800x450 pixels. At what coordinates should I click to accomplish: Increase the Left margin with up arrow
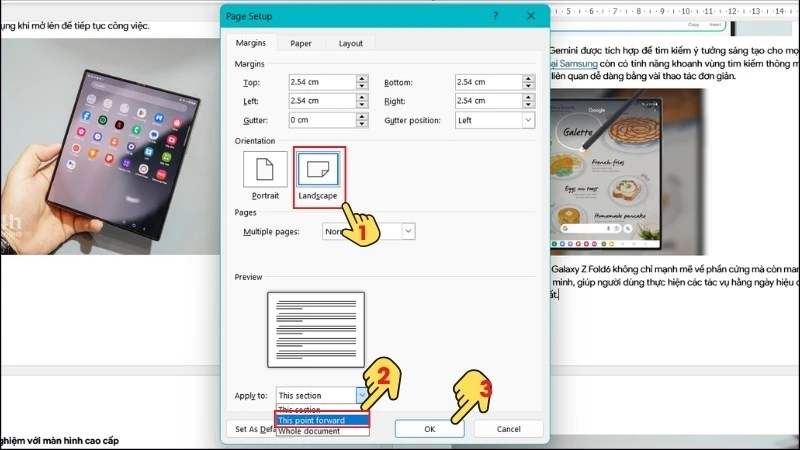(362, 97)
